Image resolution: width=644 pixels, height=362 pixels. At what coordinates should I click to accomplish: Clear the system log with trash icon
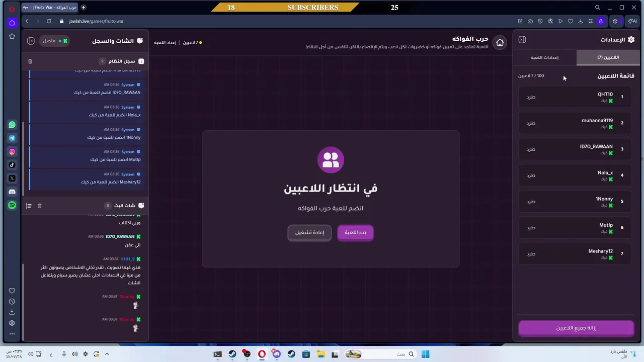click(30, 61)
